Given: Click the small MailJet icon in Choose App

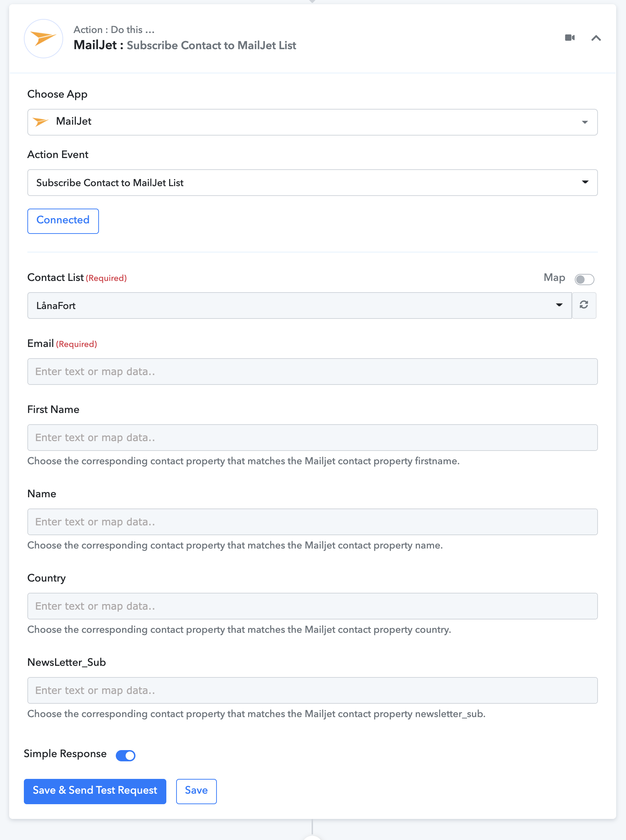Looking at the screenshot, I should pos(41,122).
